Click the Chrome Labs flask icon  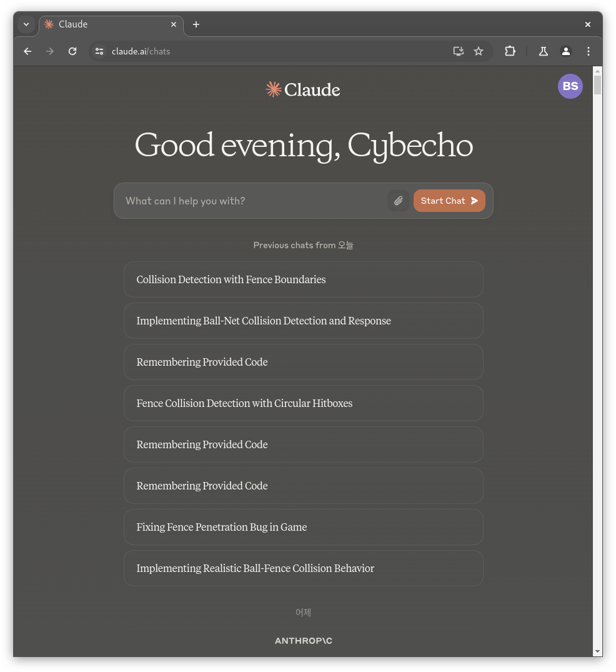543,51
